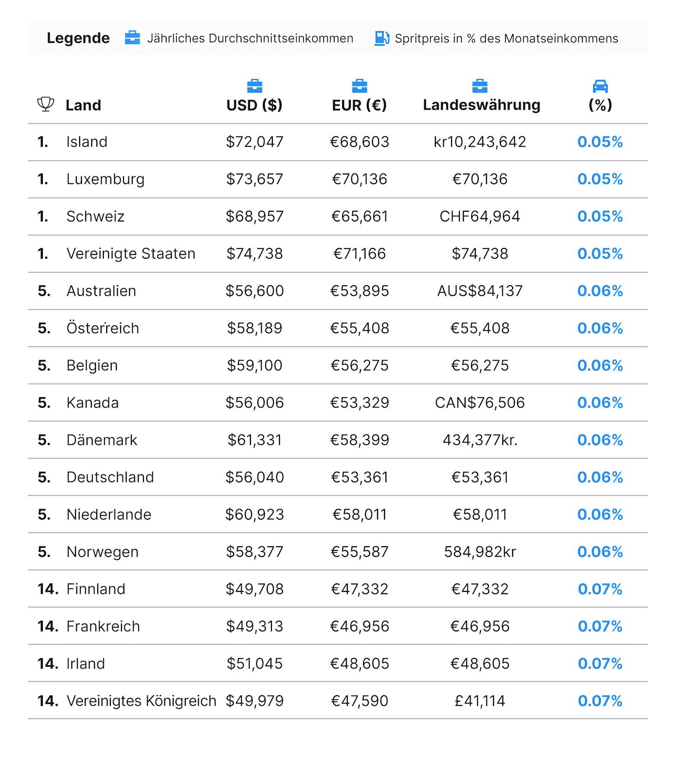Click Island's 0.05% fuel price value

(600, 142)
